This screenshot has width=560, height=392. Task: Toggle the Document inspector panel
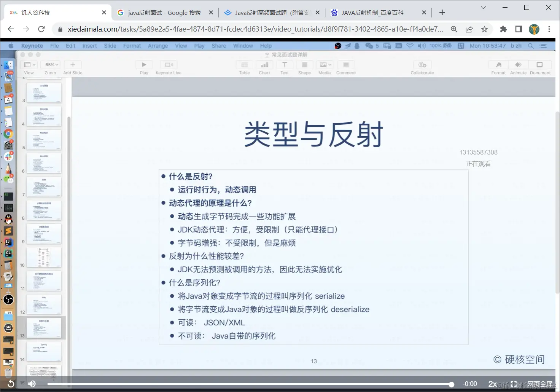click(x=540, y=65)
